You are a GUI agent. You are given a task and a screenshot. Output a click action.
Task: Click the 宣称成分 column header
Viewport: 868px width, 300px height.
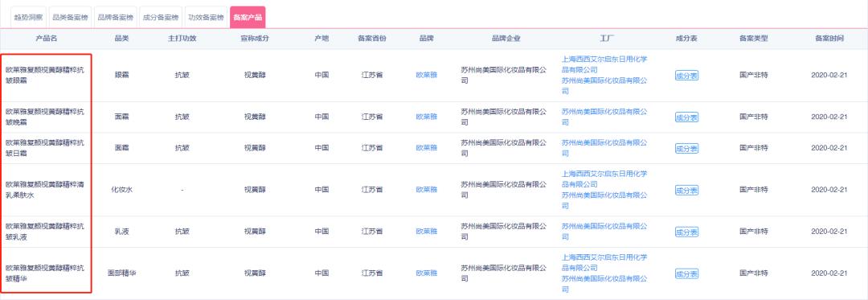(255, 39)
